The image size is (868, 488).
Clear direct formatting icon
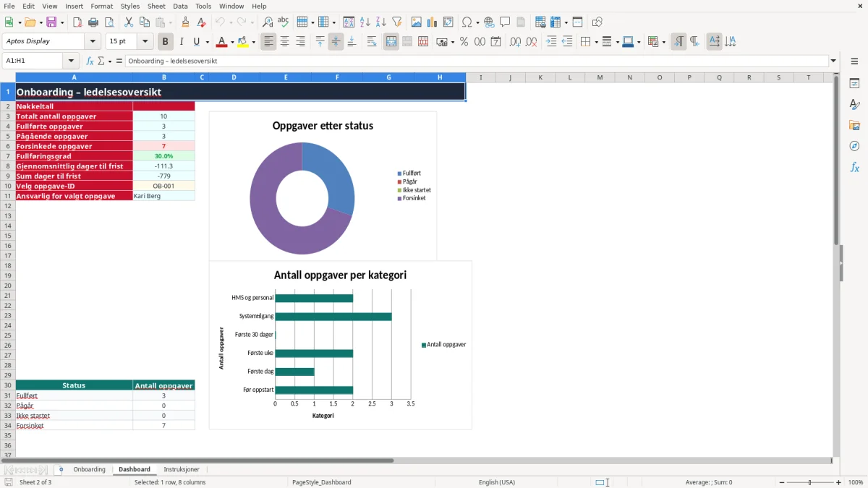pyautogui.click(x=202, y=22)
